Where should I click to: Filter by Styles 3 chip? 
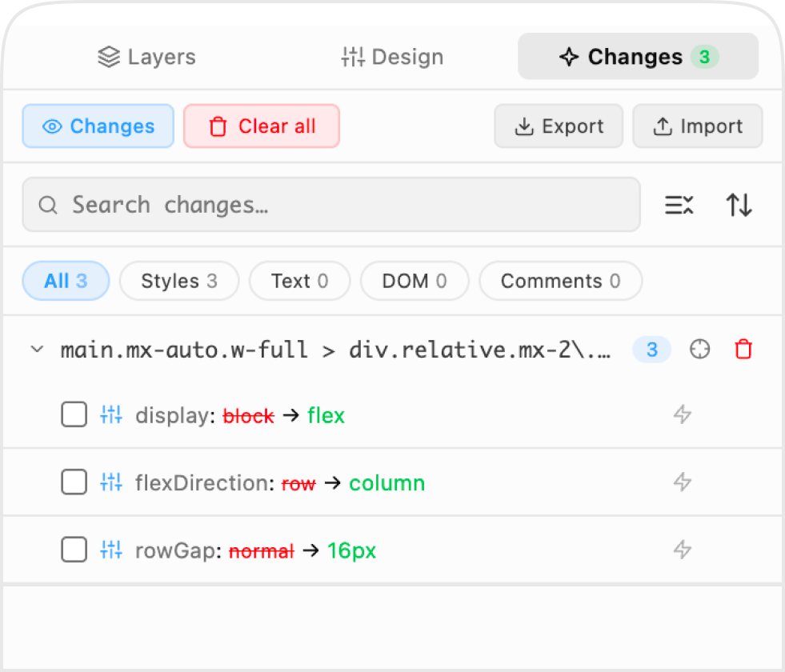click(x=179, y=281)
